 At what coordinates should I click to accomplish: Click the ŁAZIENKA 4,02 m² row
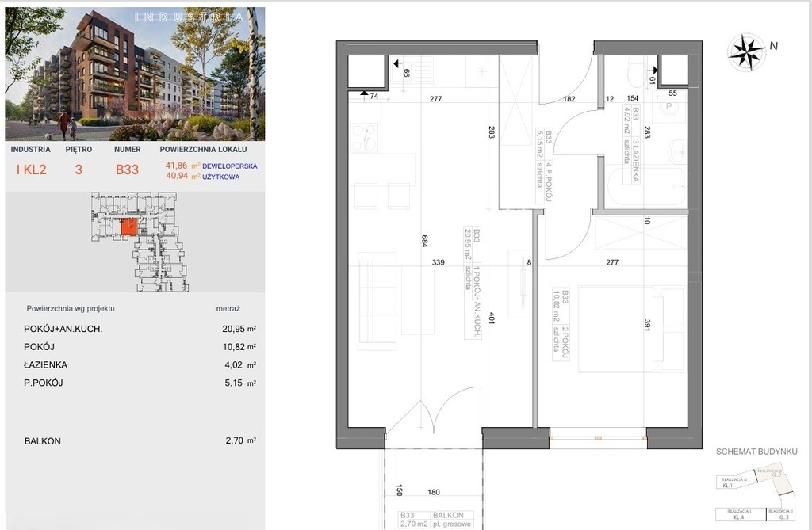pos(135,365)
